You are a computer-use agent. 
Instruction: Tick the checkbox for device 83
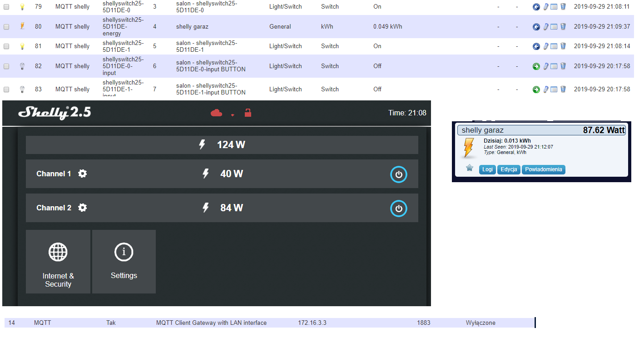(6, 89)
